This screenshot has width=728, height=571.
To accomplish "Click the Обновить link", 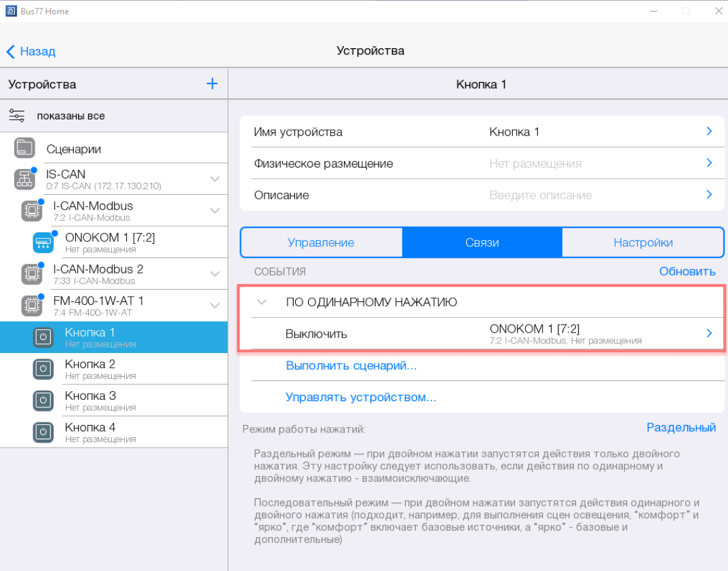I will point(687,272).
